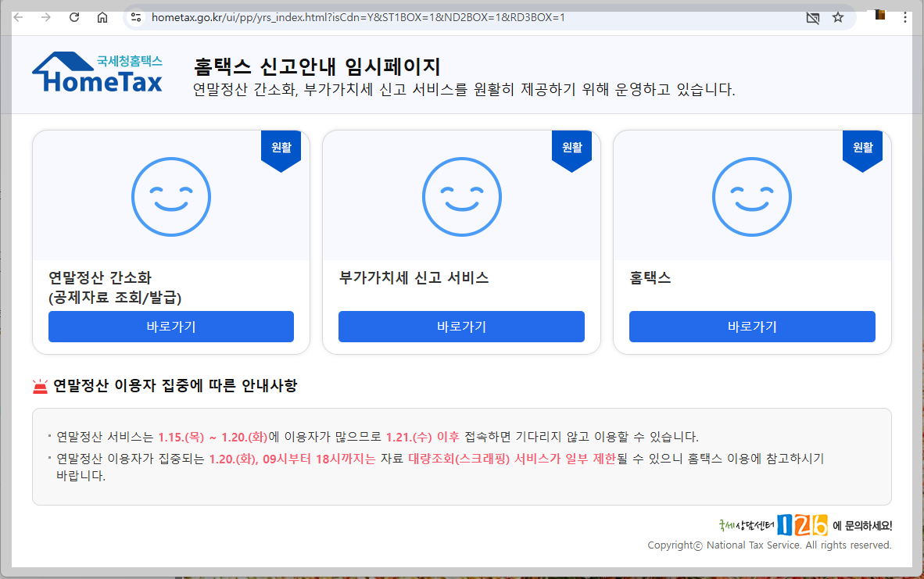Click the 원활 badge on 부가가치세 신고 card
The width and height of the screenshot is (924, 579).
click(x=571, y=150)
